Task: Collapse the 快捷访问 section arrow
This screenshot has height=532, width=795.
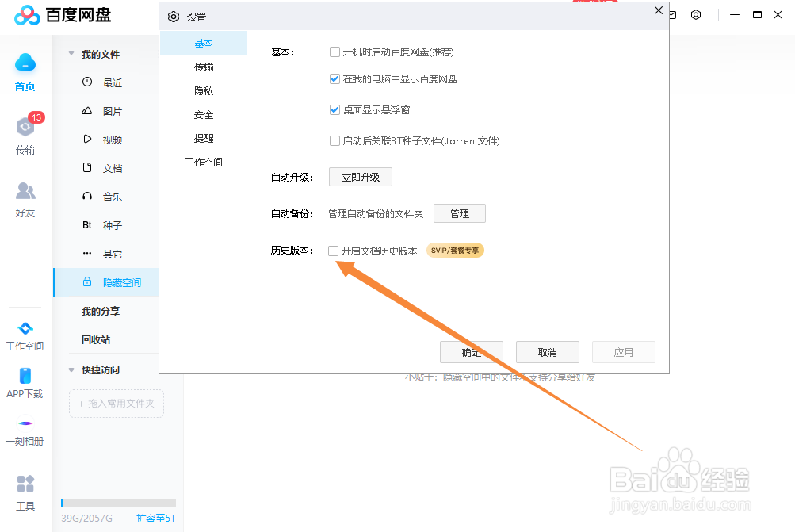Action: pyautogui.click(x=71, y=369)
